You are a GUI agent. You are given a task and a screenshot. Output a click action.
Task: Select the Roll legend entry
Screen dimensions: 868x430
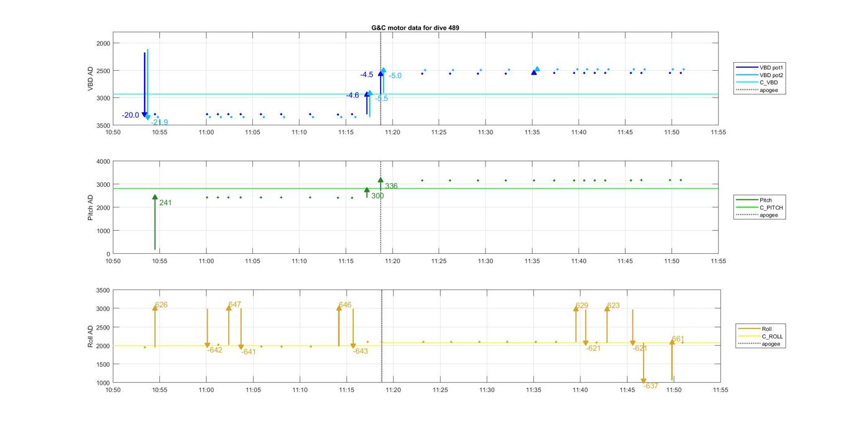[755, 329]
